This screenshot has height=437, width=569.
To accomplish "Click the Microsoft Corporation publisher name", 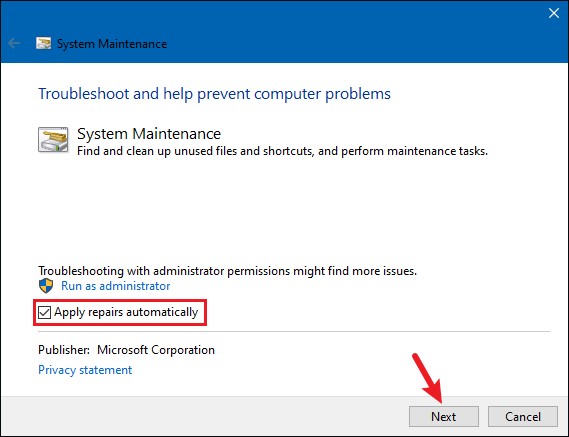I will (x=156, y=350).
